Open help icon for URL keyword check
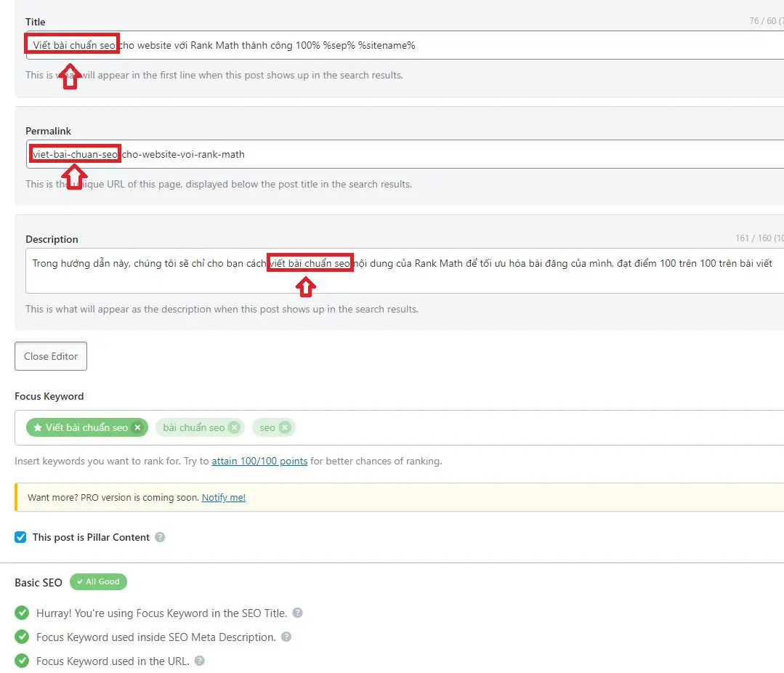The width and height of the screenshot is (784, 673). point(200,661)
